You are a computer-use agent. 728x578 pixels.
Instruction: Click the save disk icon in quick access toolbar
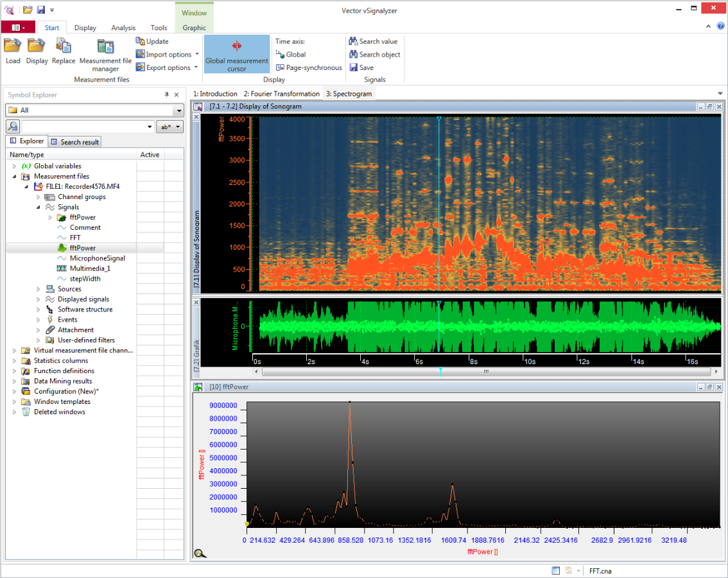click(x=41, y=10)
